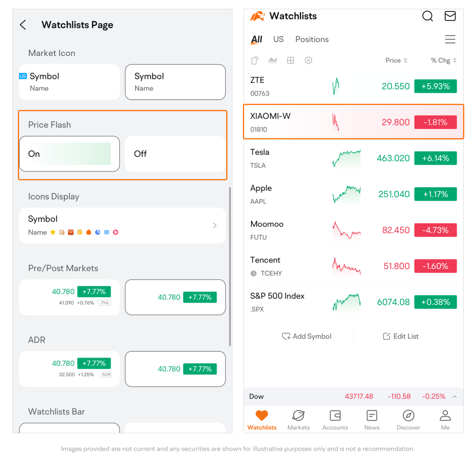Switch to the US tab
476x462 pixels.
click(x=278, y=39)
